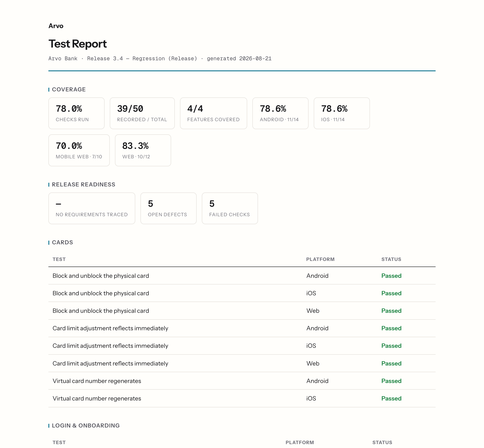Select the Android 11/14 coverage card
484x448 pixels.
tap(280, 113)
